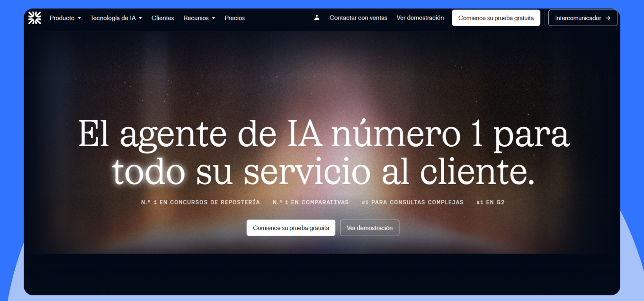
Task: Click the caret arrow next to Producto
Action: point(80,18)
